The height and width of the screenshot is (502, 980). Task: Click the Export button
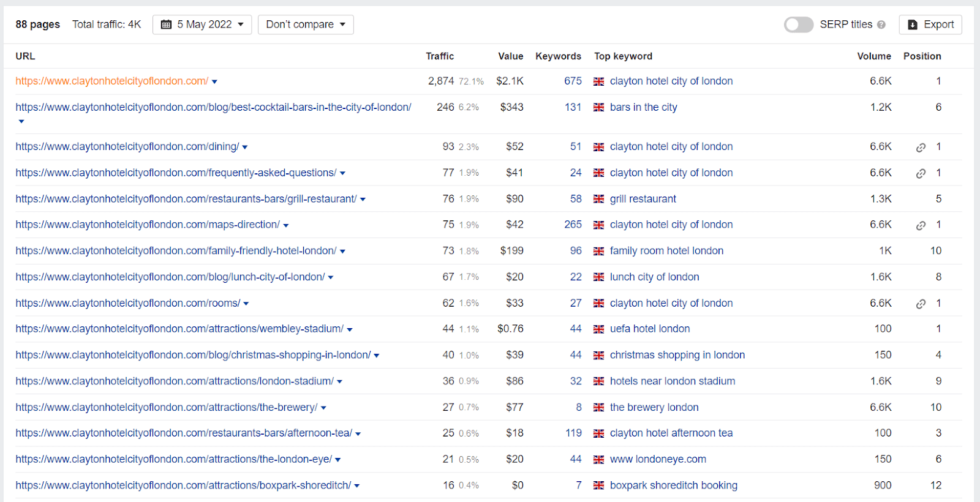(930, 24)
